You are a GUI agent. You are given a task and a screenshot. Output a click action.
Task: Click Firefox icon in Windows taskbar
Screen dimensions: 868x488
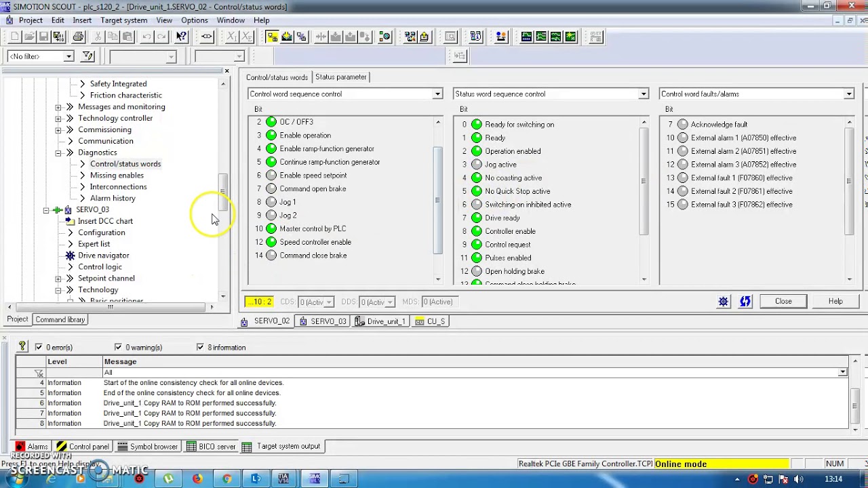tap(197, 479)
